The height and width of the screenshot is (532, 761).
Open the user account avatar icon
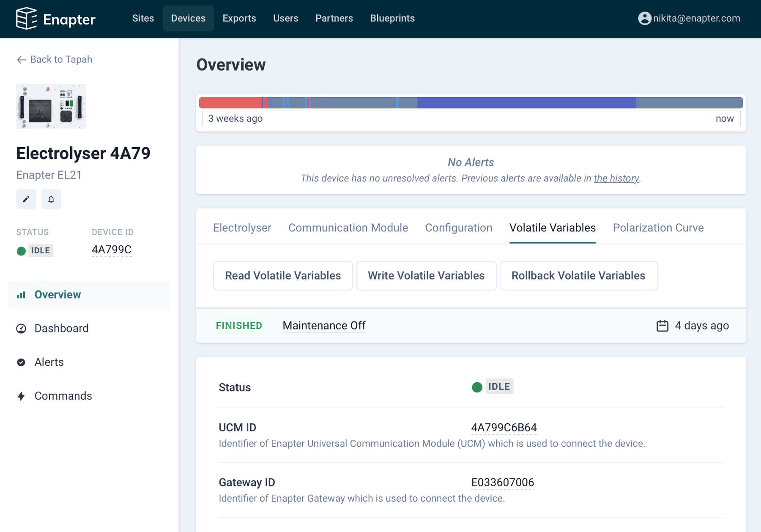click(644, 18)
